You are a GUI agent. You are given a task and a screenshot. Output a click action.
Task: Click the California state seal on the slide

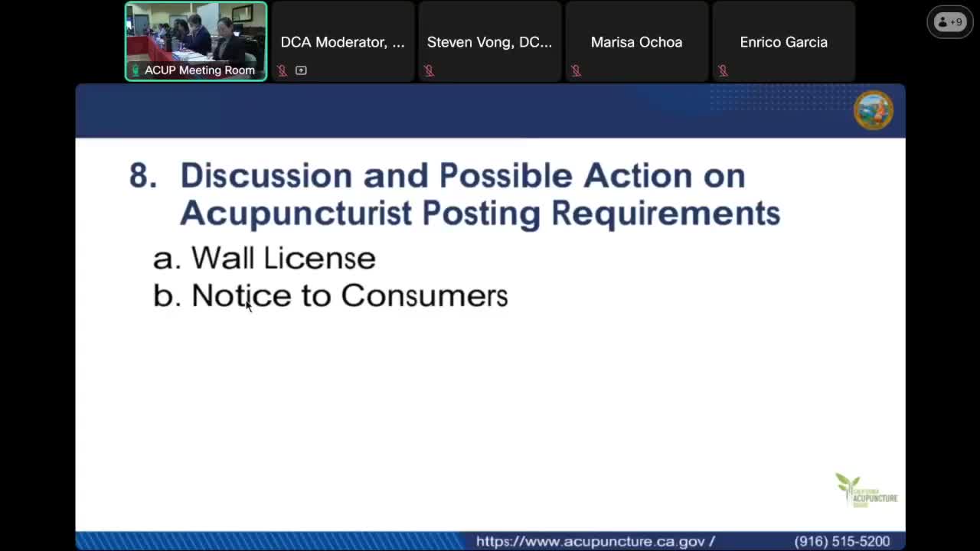coord(874,110)
